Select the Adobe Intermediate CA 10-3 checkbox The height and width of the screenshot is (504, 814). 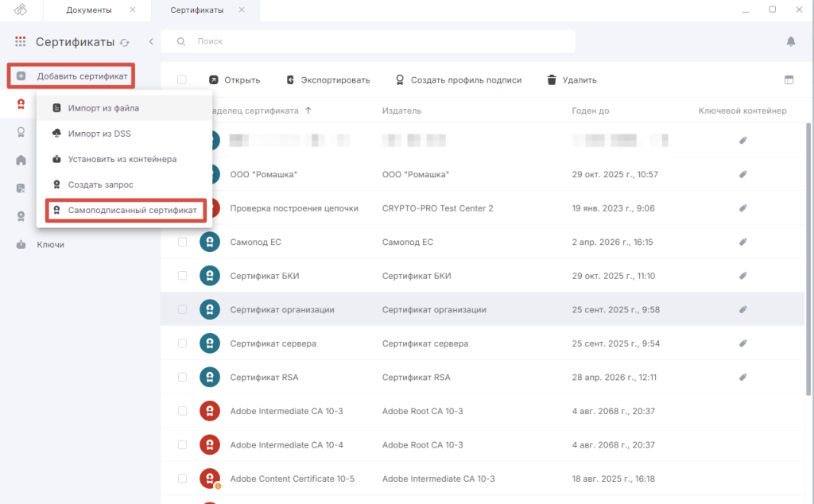(x=182, y=411)
